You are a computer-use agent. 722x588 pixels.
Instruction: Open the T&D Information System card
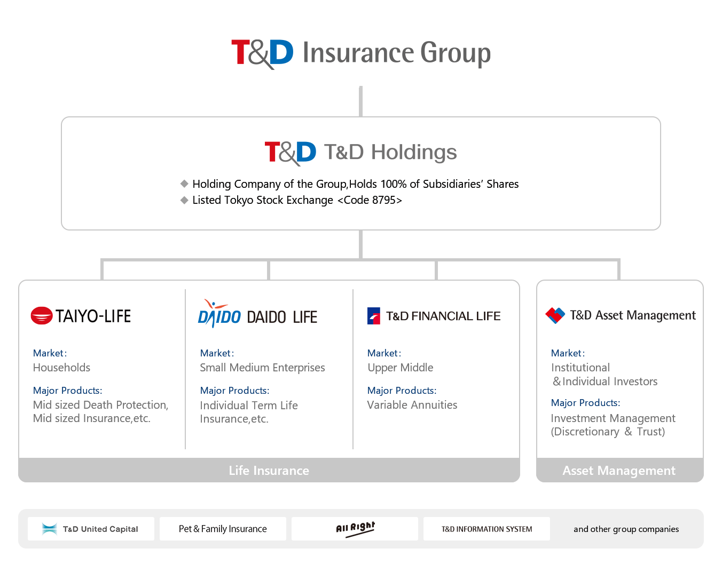click(x=486, y=529)
